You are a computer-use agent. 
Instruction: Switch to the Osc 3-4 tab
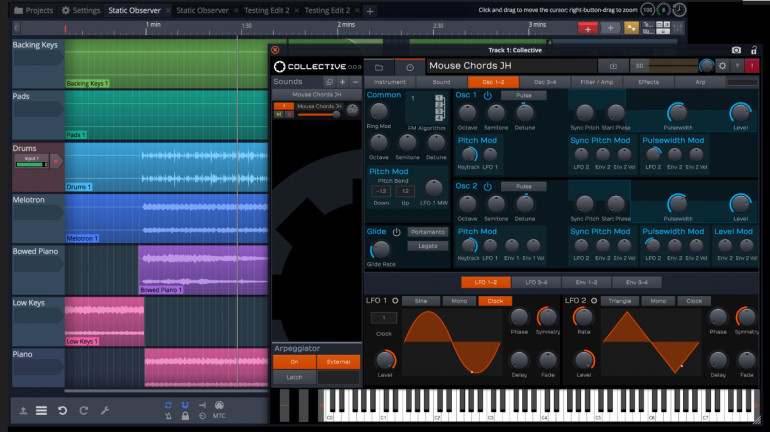pos(545,82)
